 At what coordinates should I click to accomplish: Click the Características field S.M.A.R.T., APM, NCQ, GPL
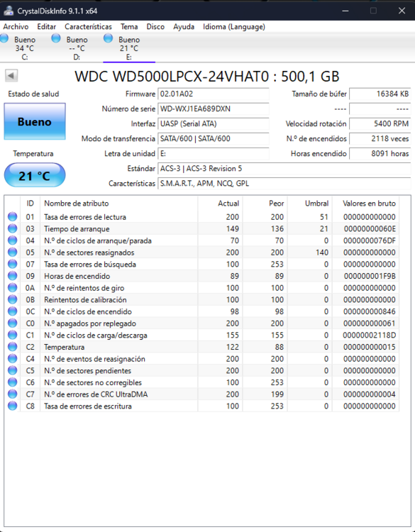pyautogui.click(x=284, y=184)
